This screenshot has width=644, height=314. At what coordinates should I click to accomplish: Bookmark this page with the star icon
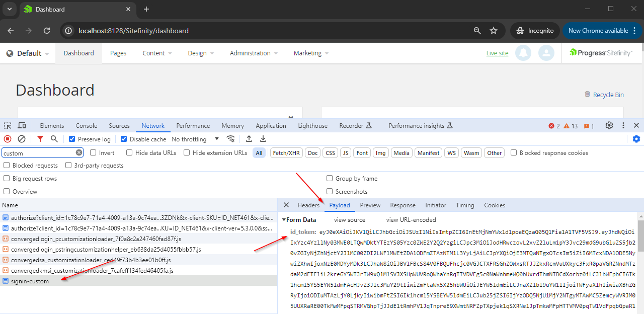click(x=494, y=31)
